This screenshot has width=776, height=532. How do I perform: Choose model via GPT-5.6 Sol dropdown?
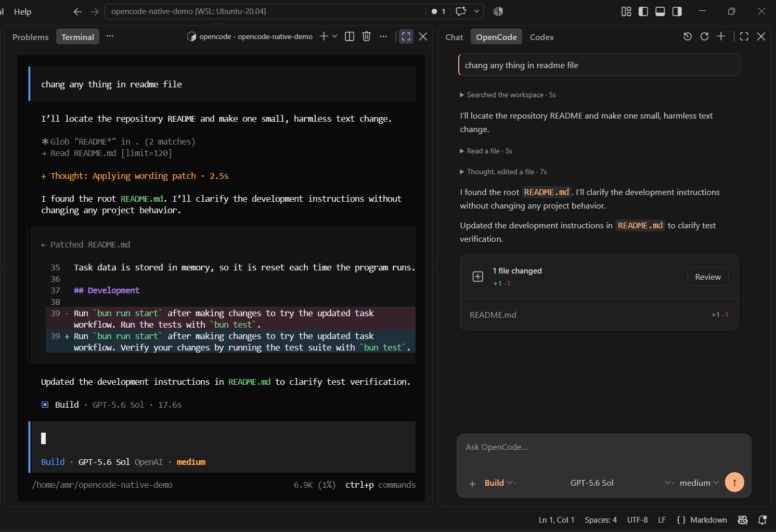(x=622, y=483)
